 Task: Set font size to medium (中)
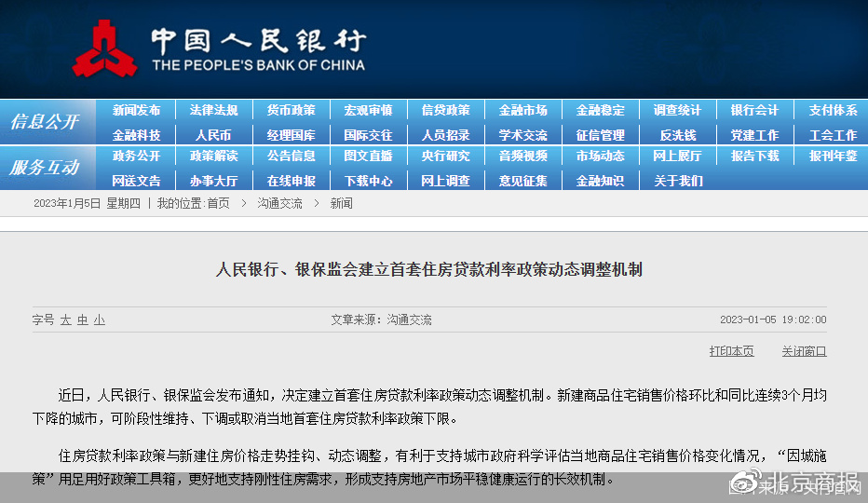[x=82, y=319]
